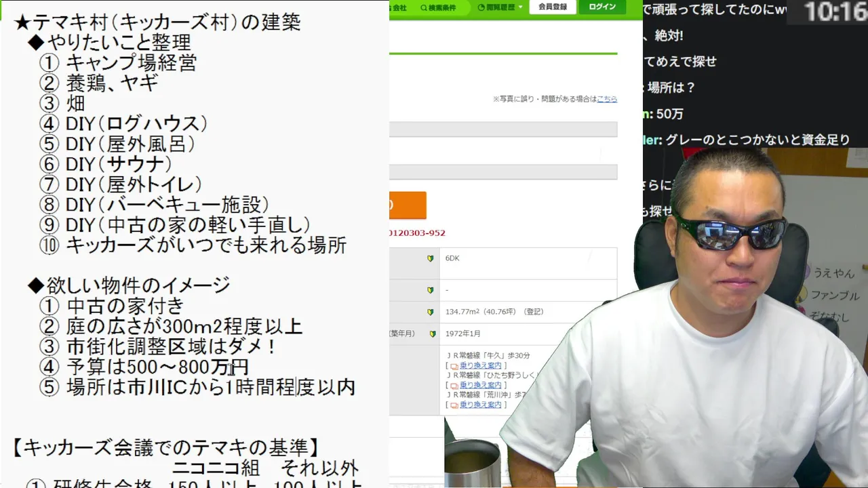Click the phone number 0120303-952

(417, 233)
